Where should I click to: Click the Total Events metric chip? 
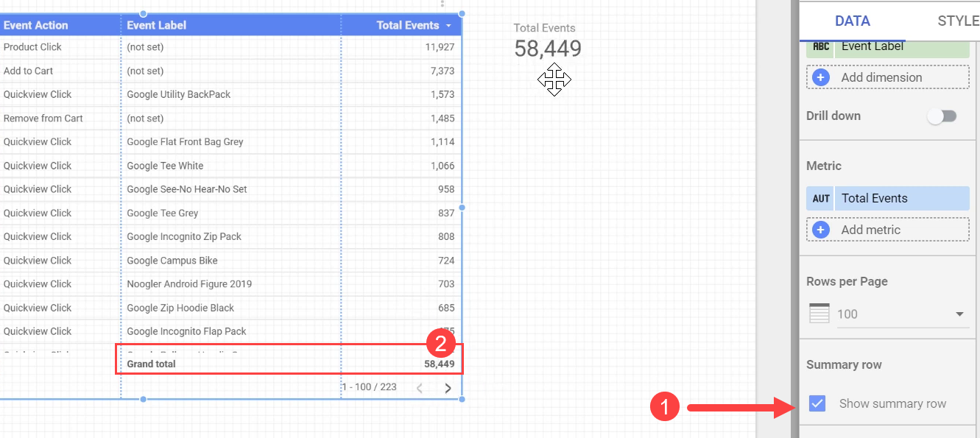click(888, 198)
